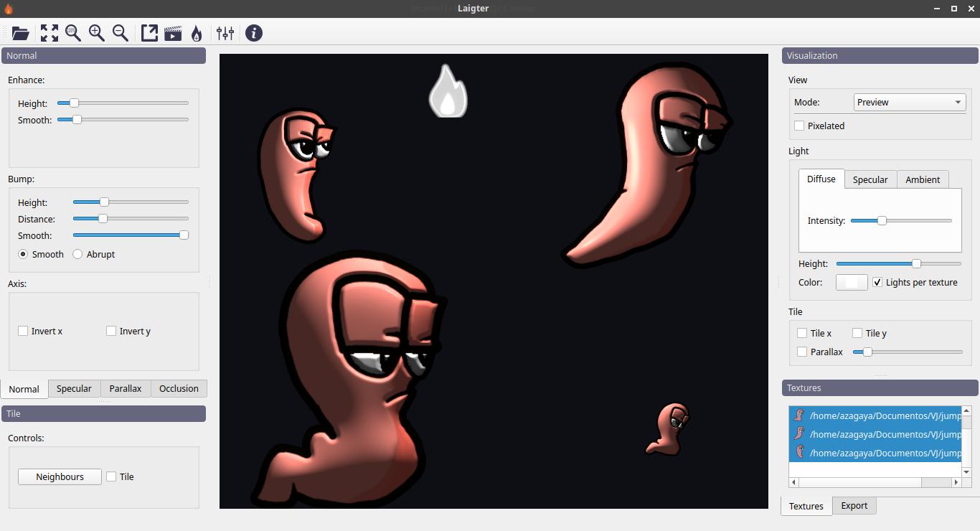This screenshot has height=531, width=980.
Task: Uncheck Lights per texture
Action: (x=877, y=282)
